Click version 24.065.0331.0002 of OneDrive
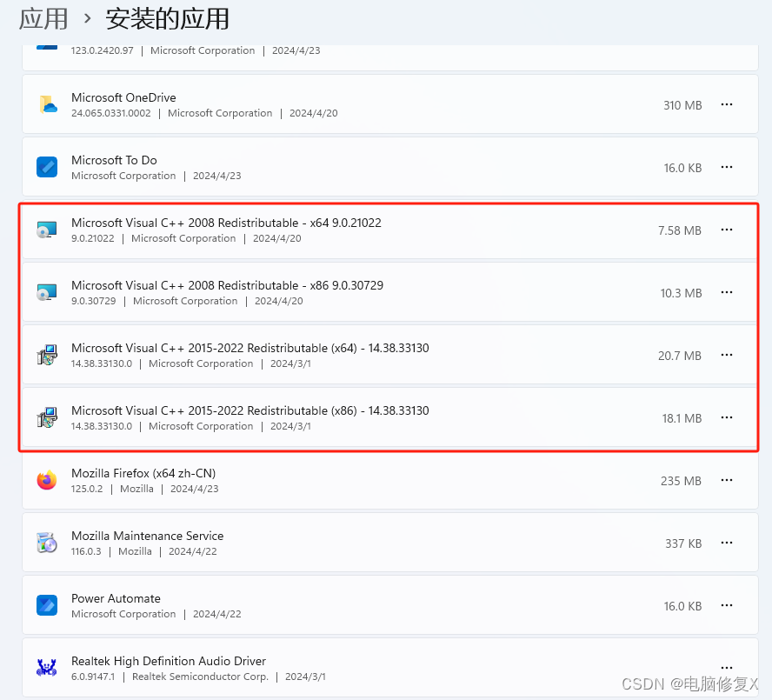This screenshot has width=772, height=700. point(111,113)
